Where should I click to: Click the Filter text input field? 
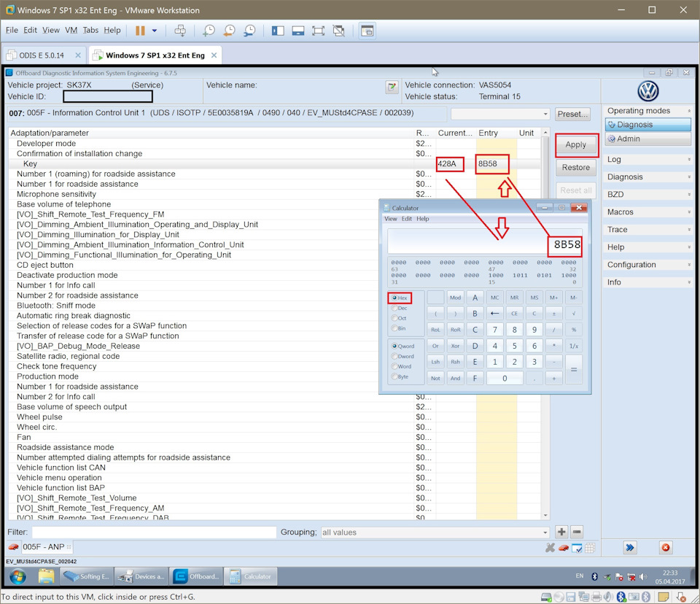click(154, 532)
